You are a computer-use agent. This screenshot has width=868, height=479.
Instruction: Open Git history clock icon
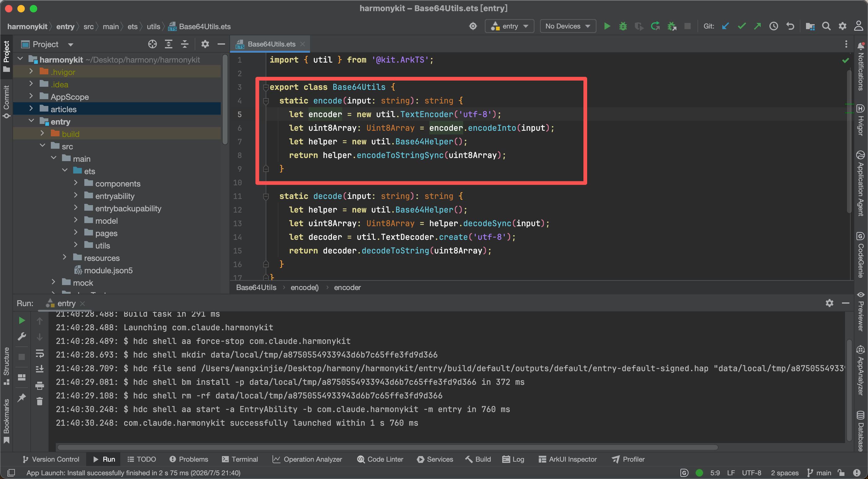click(774, 26)
